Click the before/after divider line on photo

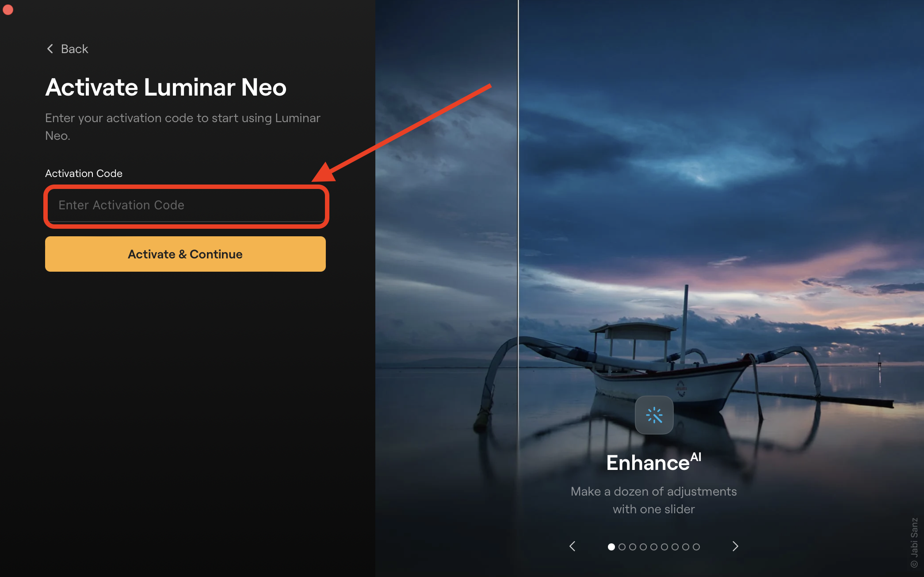click(x=518, y=221)
